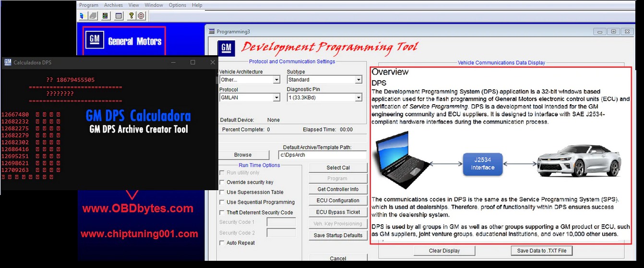644x268 pixels.
Task: Open the Diagnostic Pin dropdown
Action: [358, 97]
